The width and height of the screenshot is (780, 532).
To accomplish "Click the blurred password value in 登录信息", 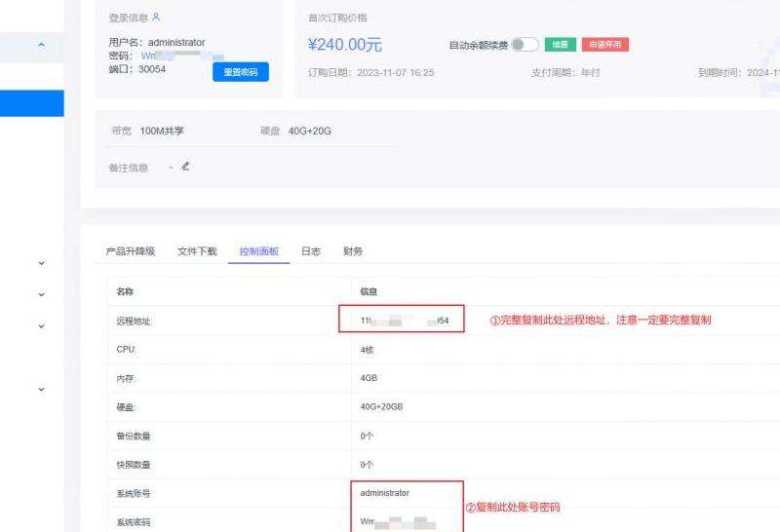I will [x=183, y=56].
